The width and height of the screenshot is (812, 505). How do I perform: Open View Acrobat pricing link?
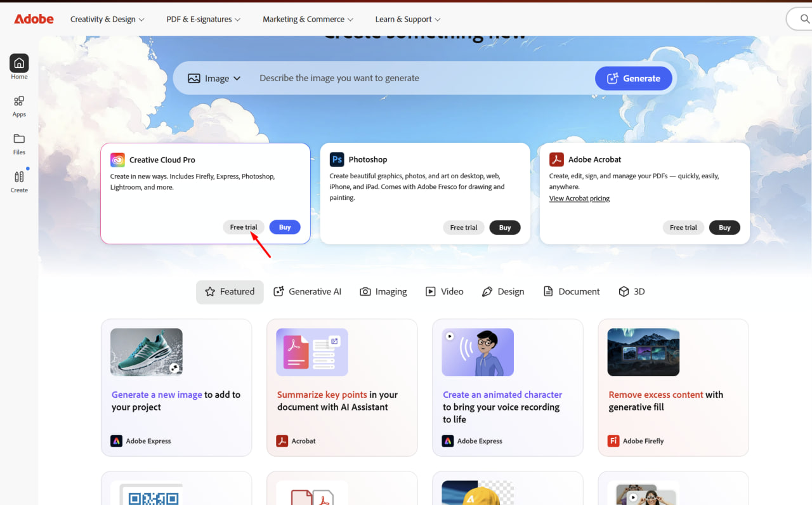[x=579, y=199]
